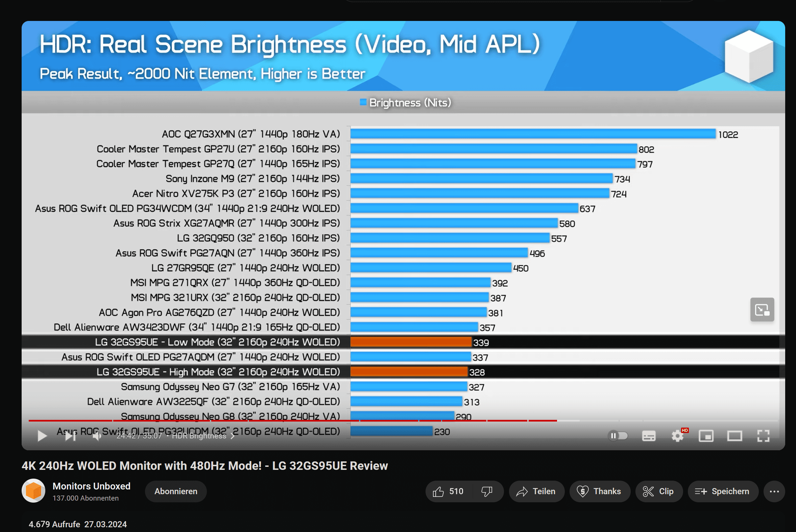Send a Thanks tip
This screenshot has width=796, height=532.
tap(600, 491)
